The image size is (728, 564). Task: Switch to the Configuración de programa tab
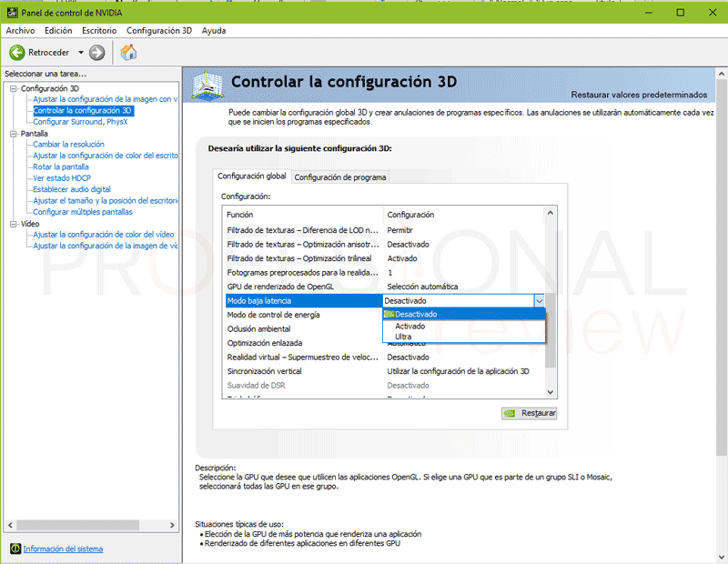point(339,177)
